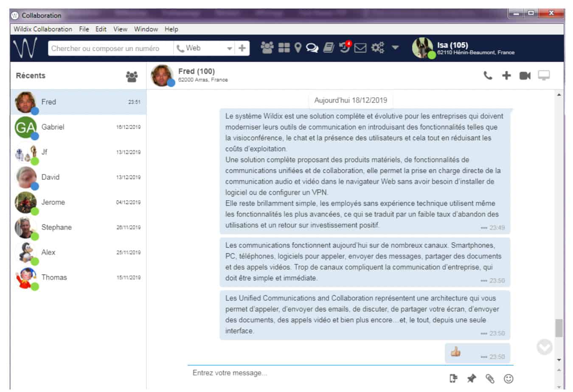Click the plus button beside the Web selector

pyautogui.click(x=242, y=48)
